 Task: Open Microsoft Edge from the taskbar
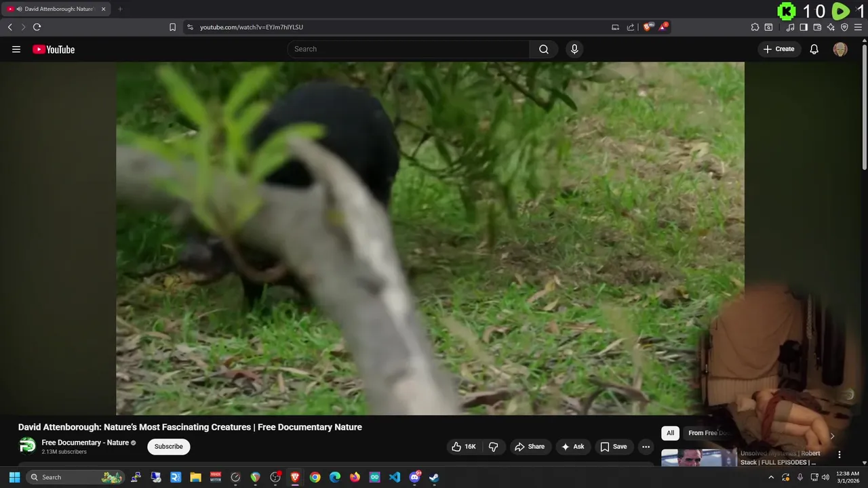(x=335, y=477)
